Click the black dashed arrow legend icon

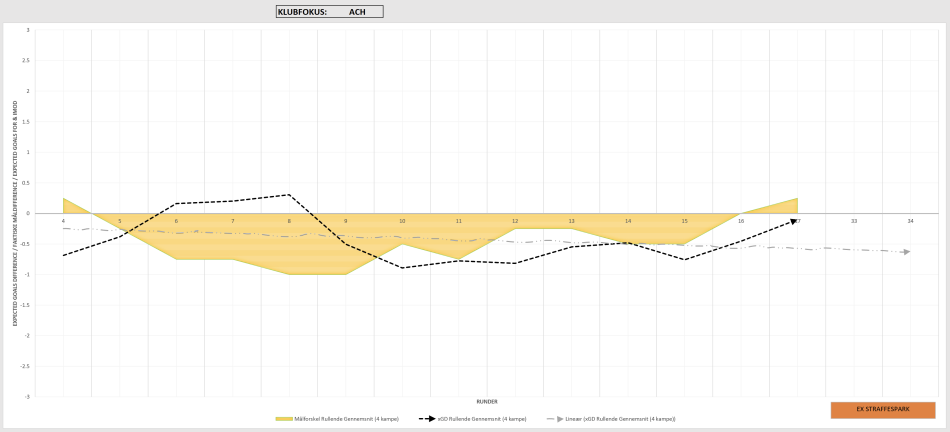coord(427,419)
